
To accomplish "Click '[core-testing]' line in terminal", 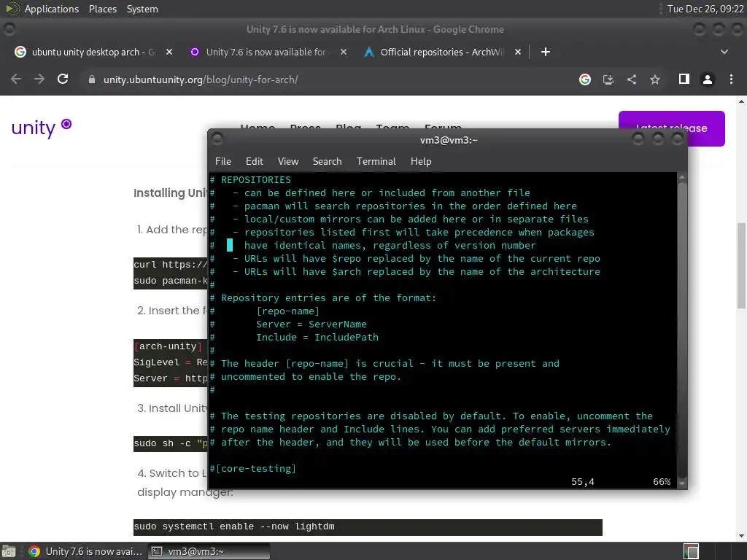I will point(252,469).
